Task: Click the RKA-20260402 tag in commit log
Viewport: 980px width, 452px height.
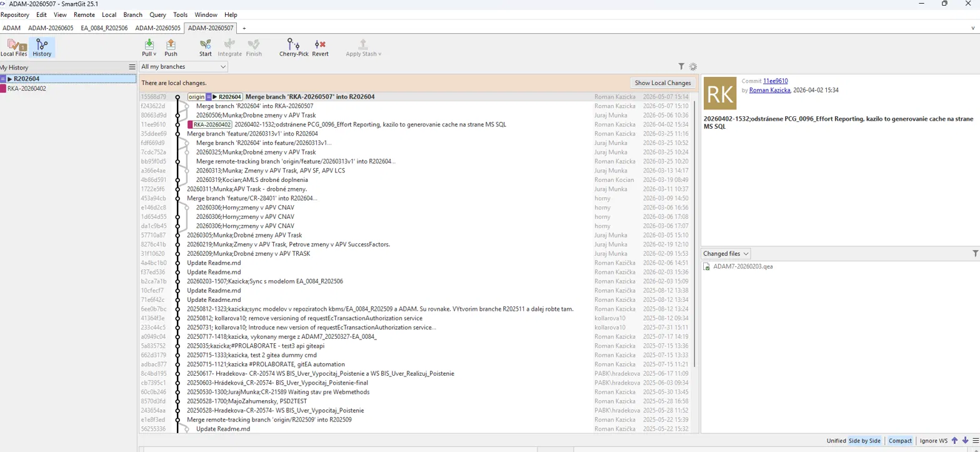Action: pyautogui.click(x=209, y=124)
